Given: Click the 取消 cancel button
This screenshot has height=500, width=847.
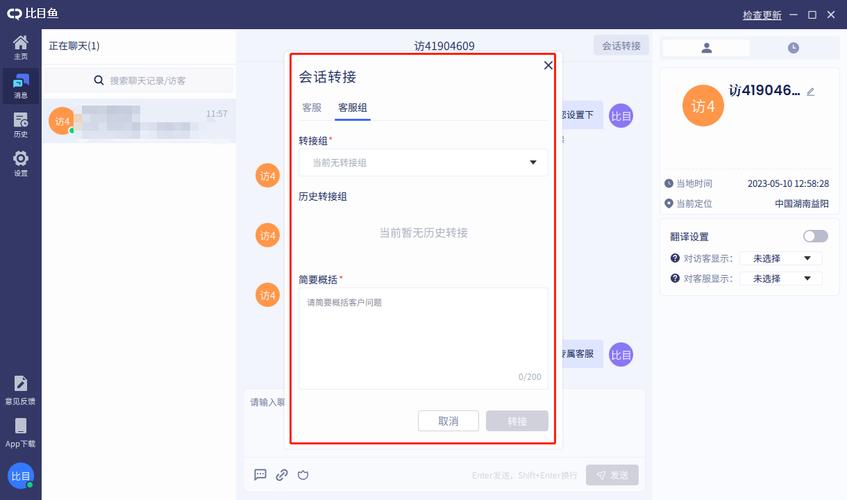Looking at the screenshot, I should click(448, 421).
